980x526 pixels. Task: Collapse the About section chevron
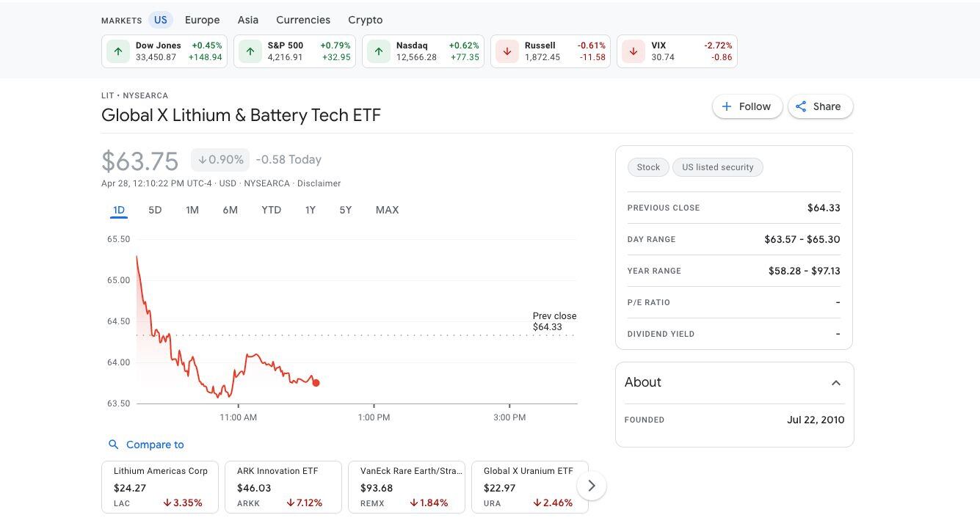click(x=835, y=383)
